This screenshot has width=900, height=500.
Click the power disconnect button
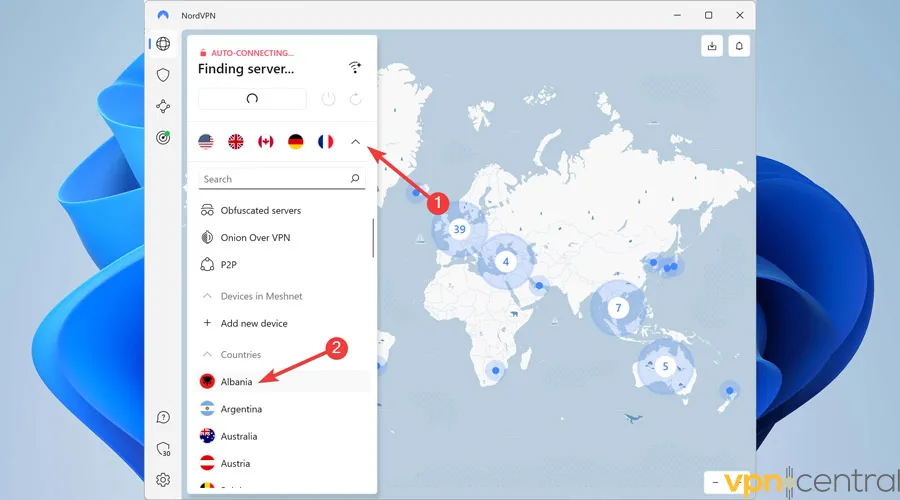tap(328, 99)
